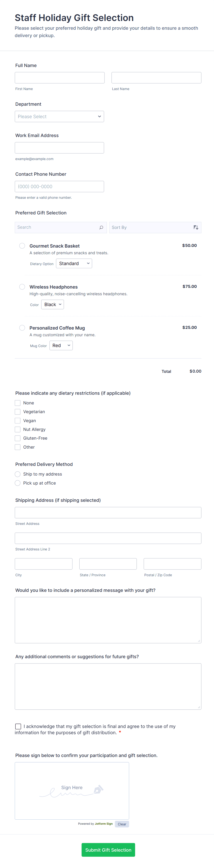
Task: Click the pen icon in signature box
Action: click(98, 789)
